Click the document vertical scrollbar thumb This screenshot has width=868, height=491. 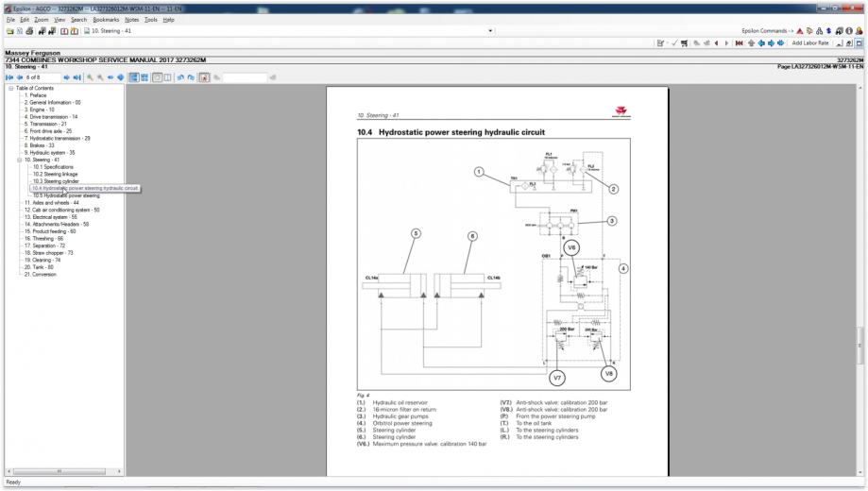click(x=860, y=346)
